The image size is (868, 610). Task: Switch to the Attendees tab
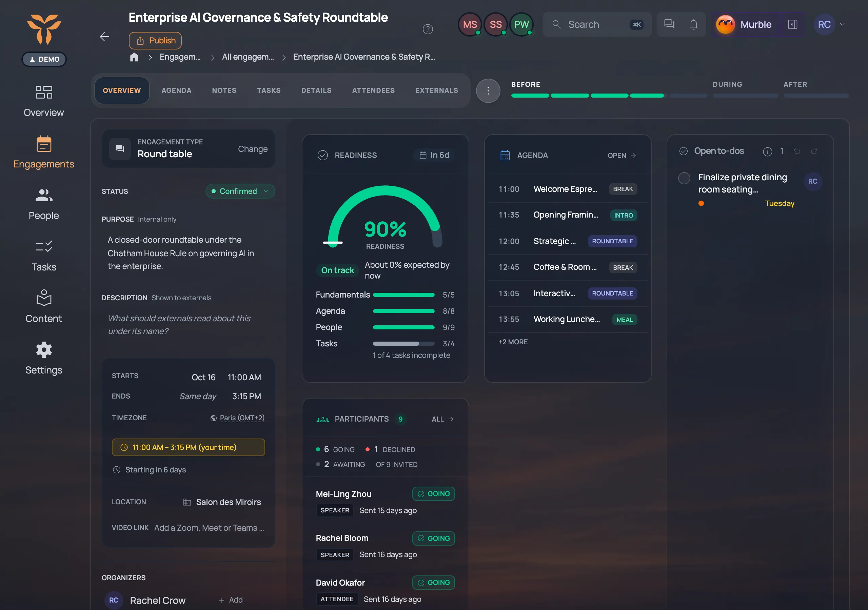[x=373, y=91]
